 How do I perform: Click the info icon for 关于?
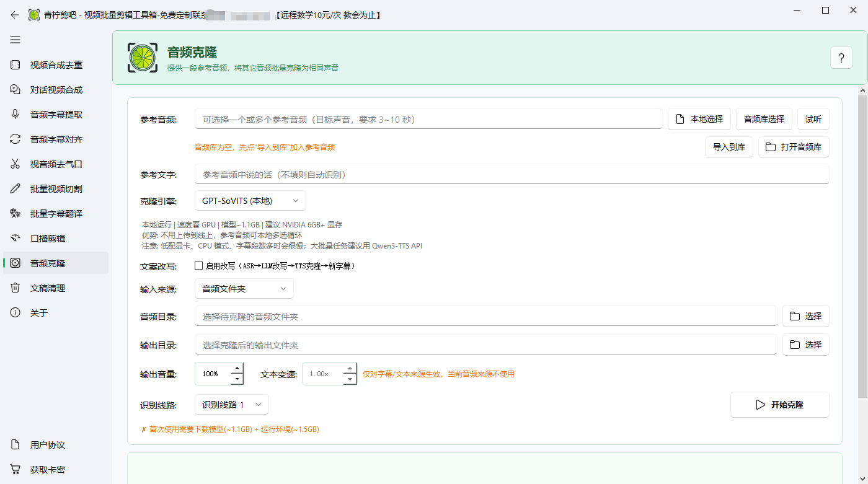pos(15,313)
